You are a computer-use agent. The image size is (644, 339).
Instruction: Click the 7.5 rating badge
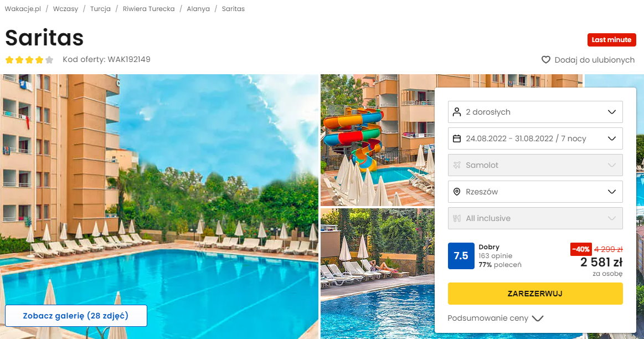(461, 255)
